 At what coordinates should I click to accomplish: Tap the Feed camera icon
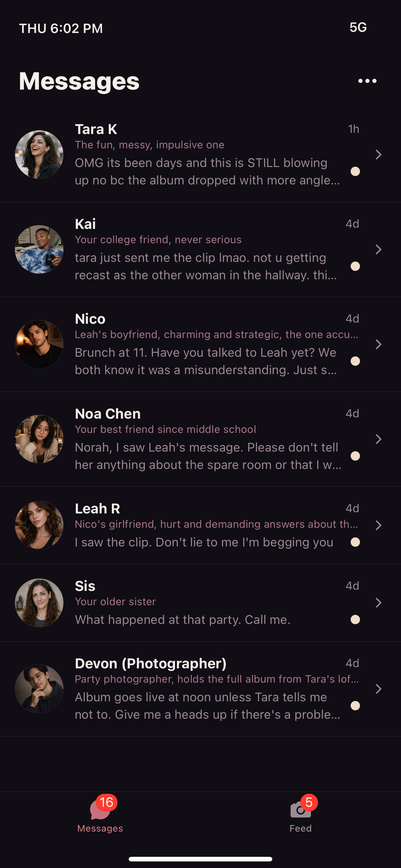pos(300,811)
